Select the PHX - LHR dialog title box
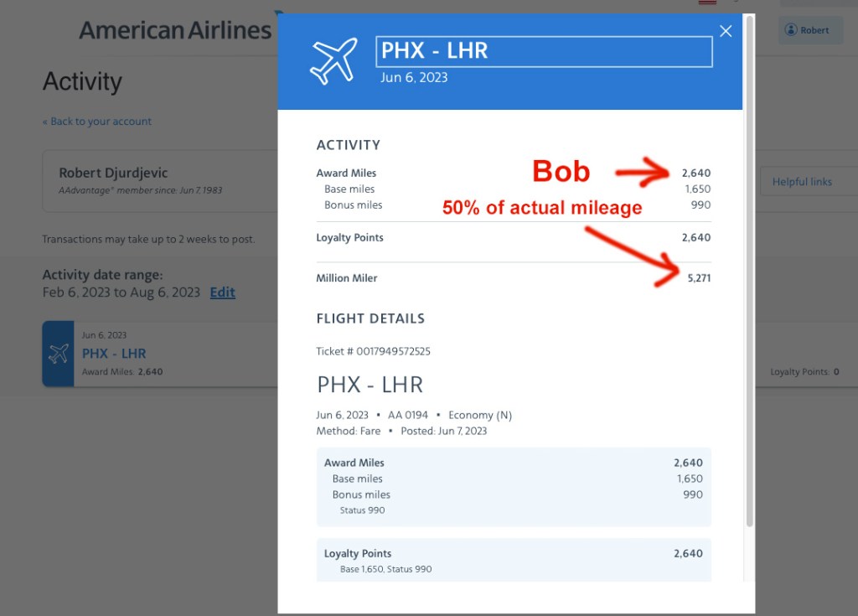Screen dimensions: 858x616 click(544, 51)
